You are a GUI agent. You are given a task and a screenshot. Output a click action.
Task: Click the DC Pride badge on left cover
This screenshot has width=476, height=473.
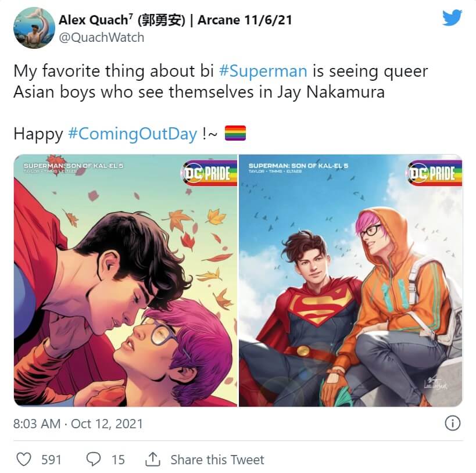tap(209, 174)
